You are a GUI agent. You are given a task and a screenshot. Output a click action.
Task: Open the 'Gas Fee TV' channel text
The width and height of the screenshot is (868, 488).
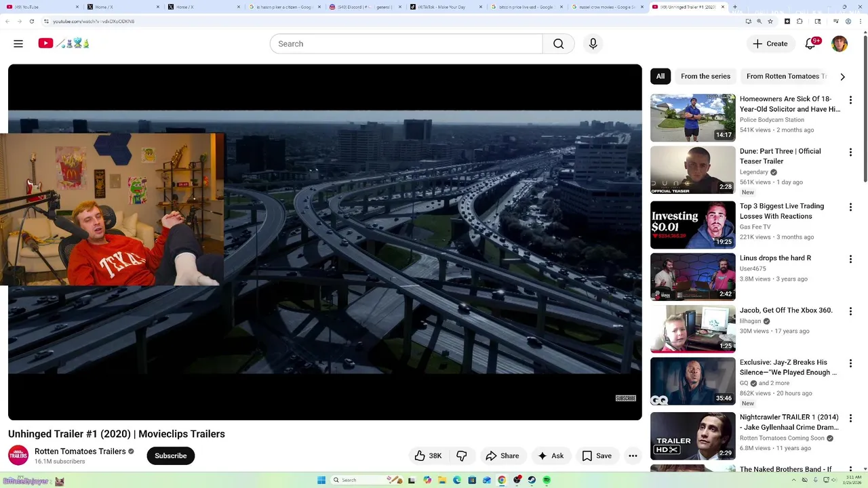[755, 227]
